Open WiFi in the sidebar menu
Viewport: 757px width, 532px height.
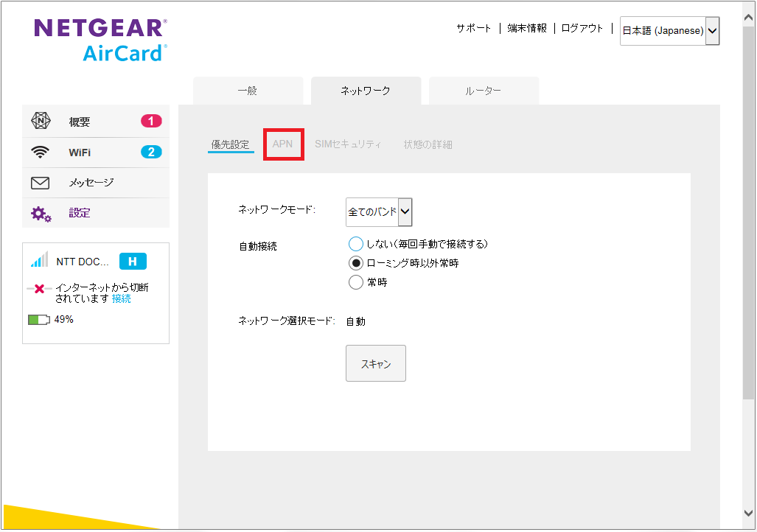pyautogui.click(x=96, y=153)
